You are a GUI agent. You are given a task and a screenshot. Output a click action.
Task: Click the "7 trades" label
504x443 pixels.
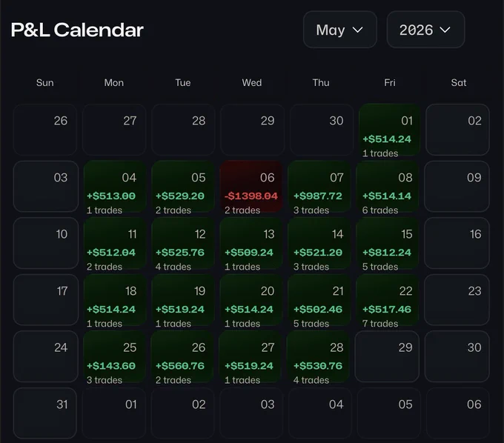(380, 324)
